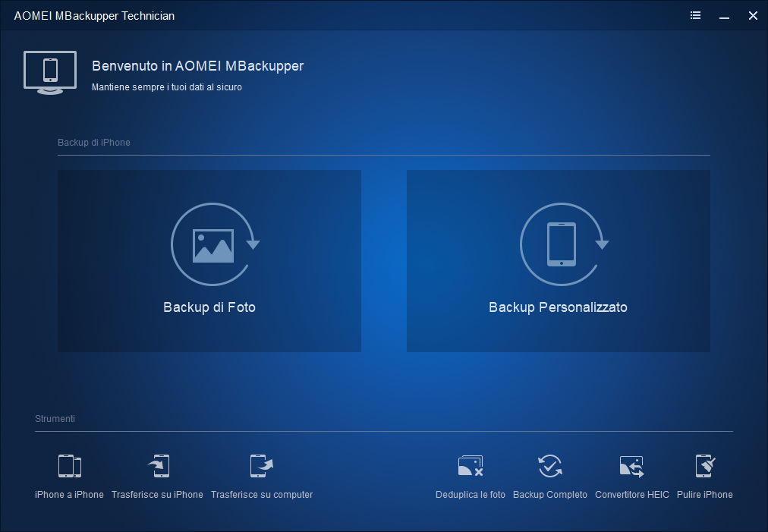Close the AOMEI MBackupper window
768x532 pixels.
coord(754,16)
